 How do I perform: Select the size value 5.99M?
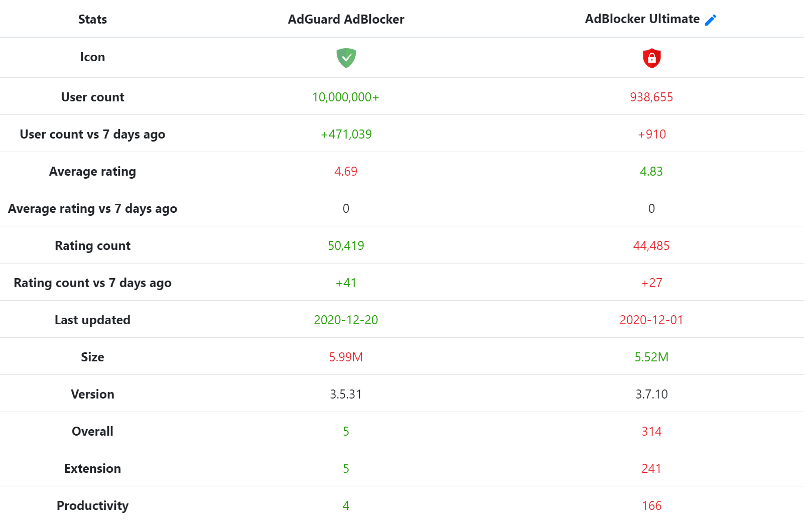point(346,357)
